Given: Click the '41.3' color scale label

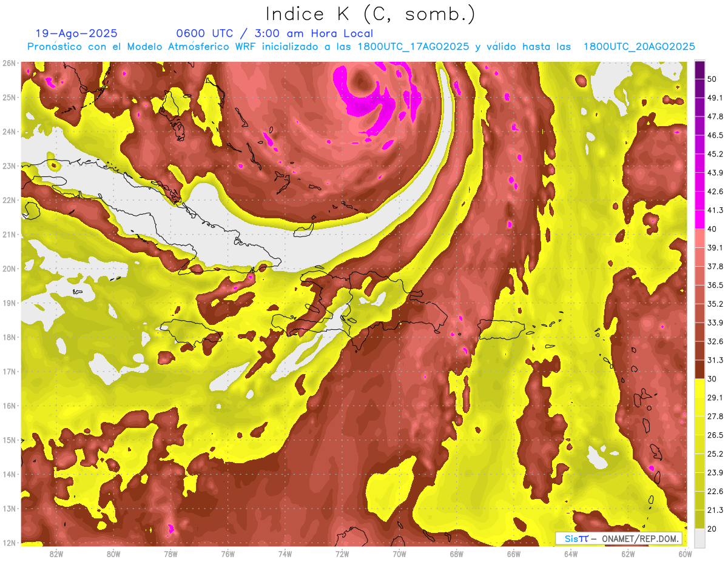Looking at the screenshot, I should tap(715, 210).
